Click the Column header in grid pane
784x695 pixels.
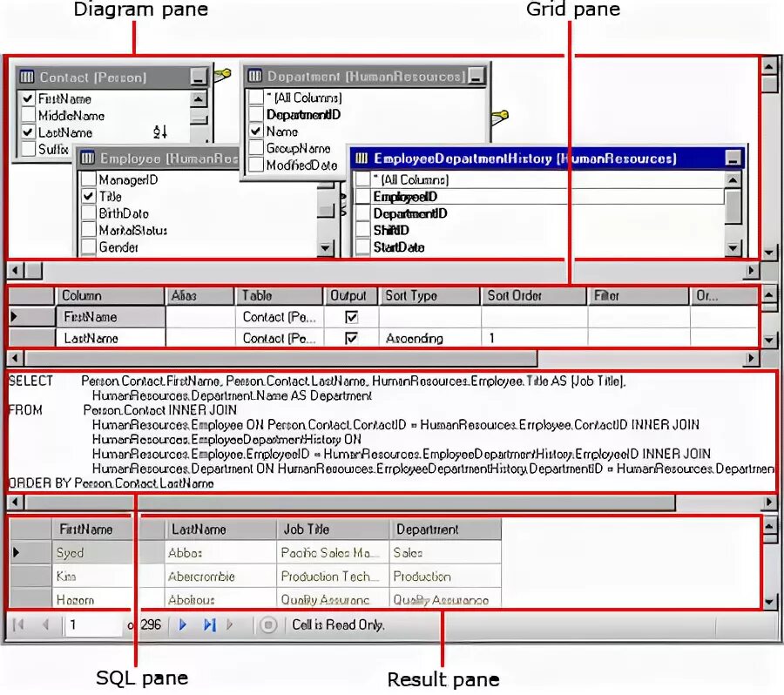point(110,295)
